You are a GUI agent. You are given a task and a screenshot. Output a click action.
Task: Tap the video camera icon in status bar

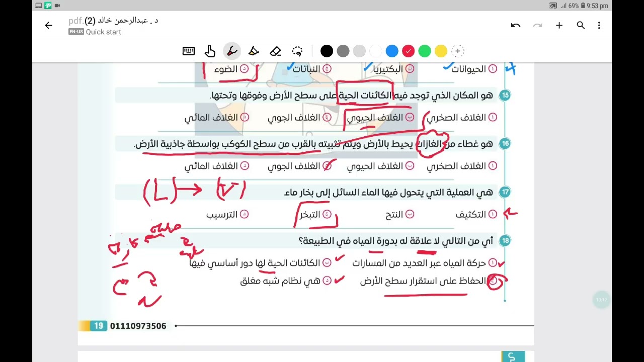click(57, 6)
